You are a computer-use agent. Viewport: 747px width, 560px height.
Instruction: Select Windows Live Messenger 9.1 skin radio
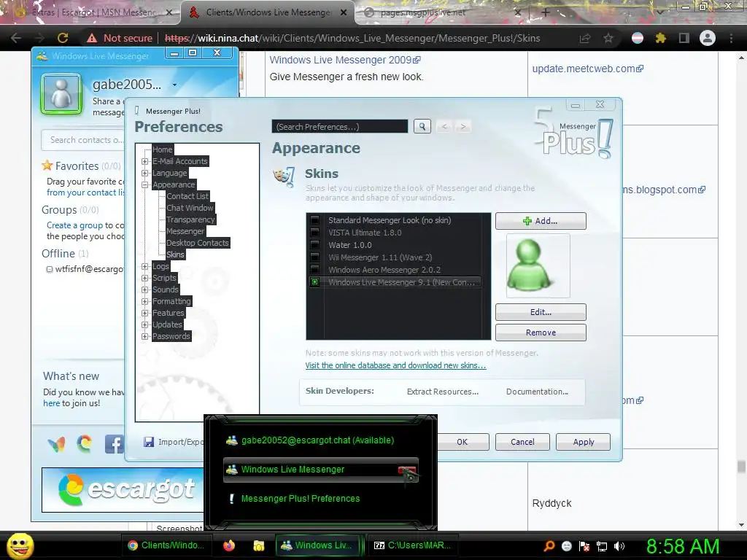tap(315, 282)
